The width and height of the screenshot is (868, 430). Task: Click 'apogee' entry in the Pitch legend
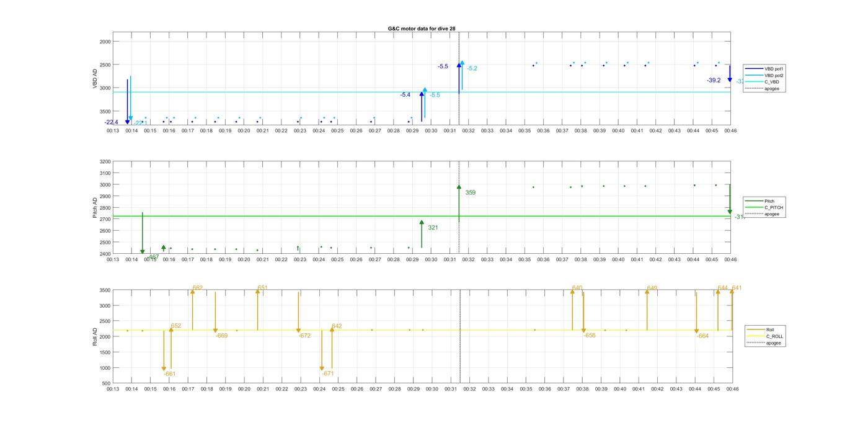762,214
